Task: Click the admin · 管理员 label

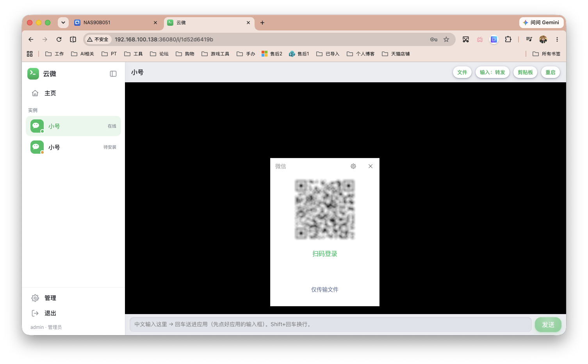Action: click(x=46, y=327)
